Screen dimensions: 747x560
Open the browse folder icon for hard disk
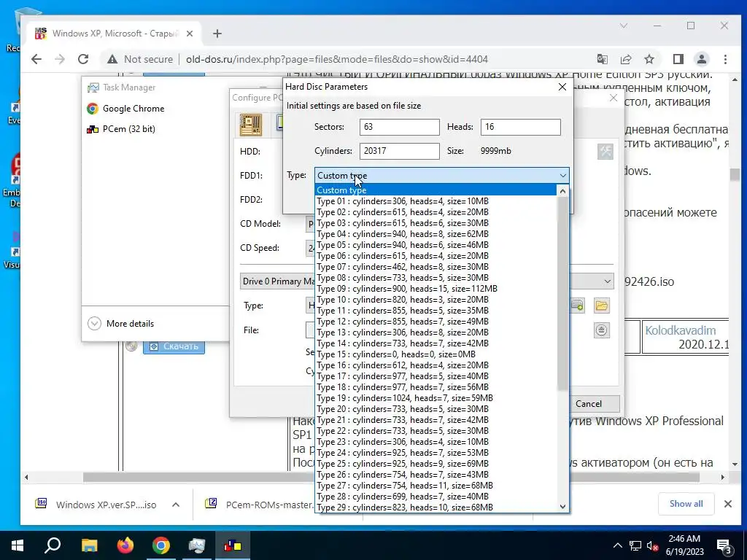(602, 306)
